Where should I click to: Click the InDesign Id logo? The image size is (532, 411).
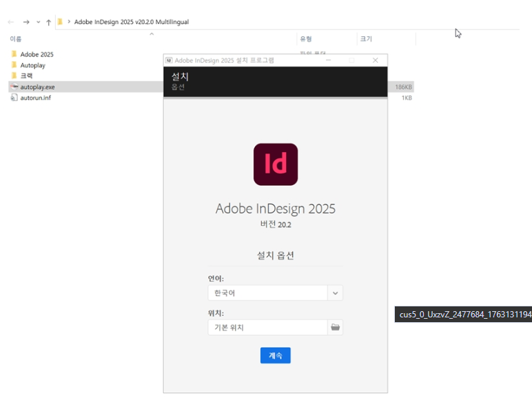276,165
